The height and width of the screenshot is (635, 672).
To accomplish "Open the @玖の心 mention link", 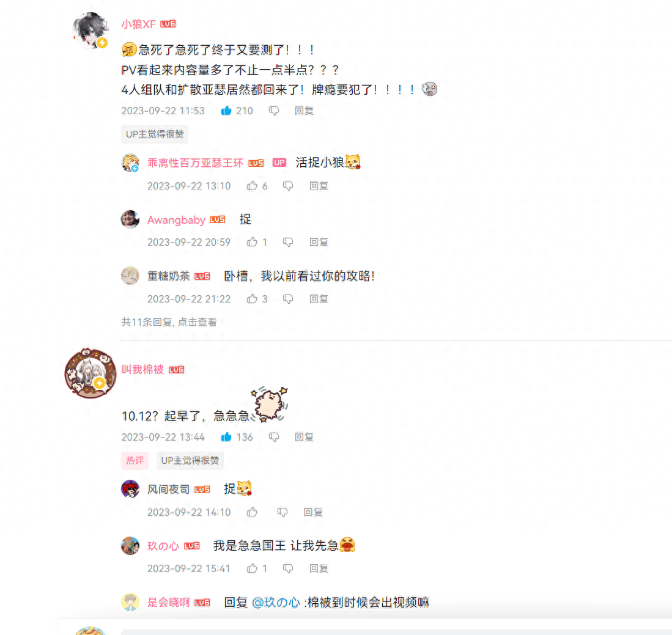I will pos(276,603).
